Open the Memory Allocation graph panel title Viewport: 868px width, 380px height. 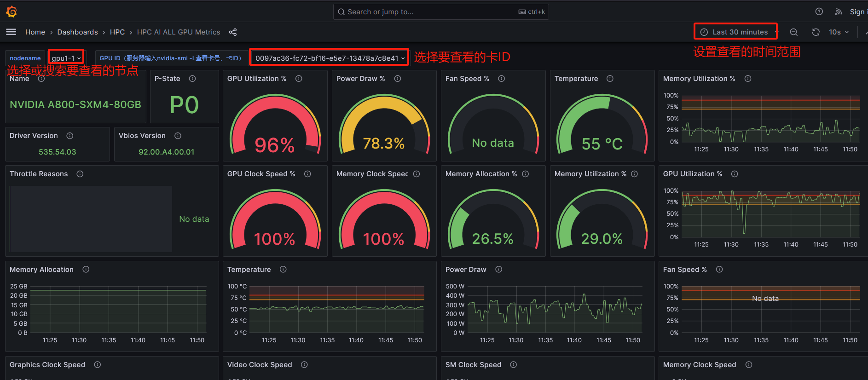pyautogui.click(x=41, y=270)
